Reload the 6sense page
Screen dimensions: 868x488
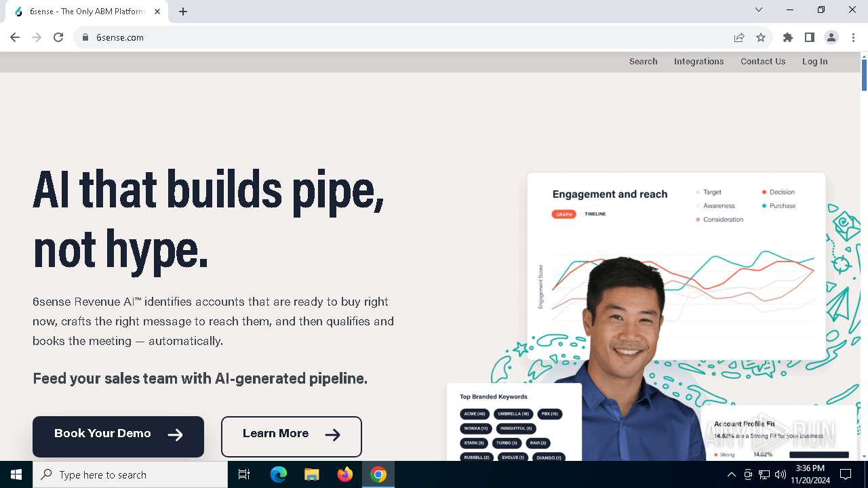(x=58, y=37)
